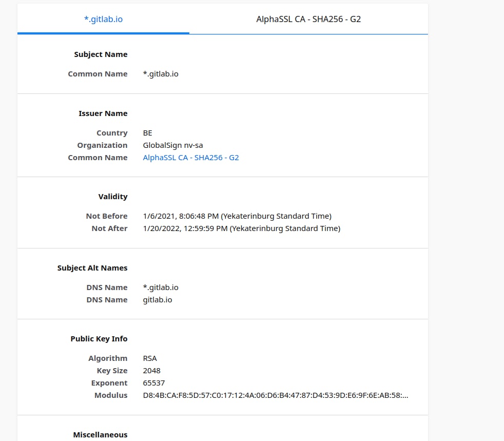Click the Algorithm value RSA
The height and width of the screenshot is (441, 504).
150,358
